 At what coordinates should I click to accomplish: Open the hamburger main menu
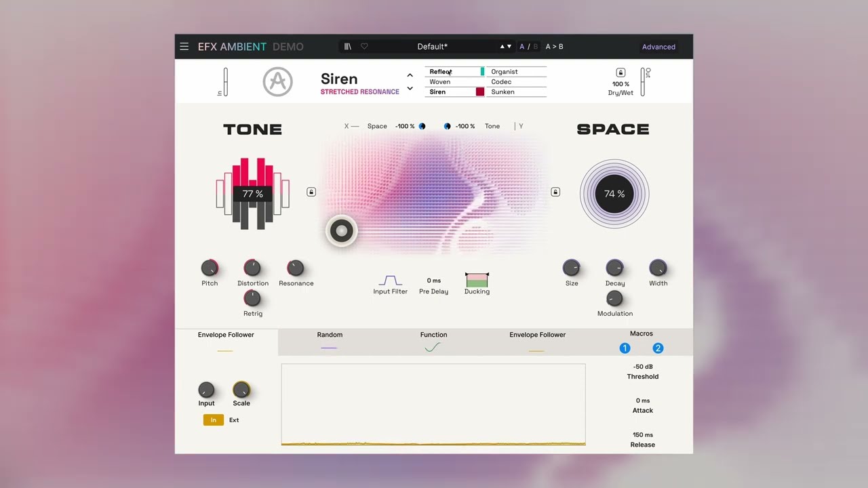click(184, 47)
